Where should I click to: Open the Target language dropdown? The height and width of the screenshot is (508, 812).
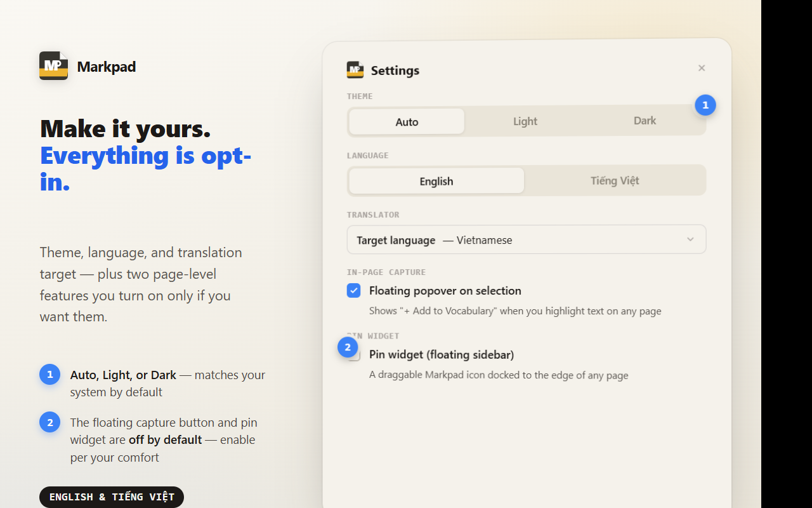(527, 239)
